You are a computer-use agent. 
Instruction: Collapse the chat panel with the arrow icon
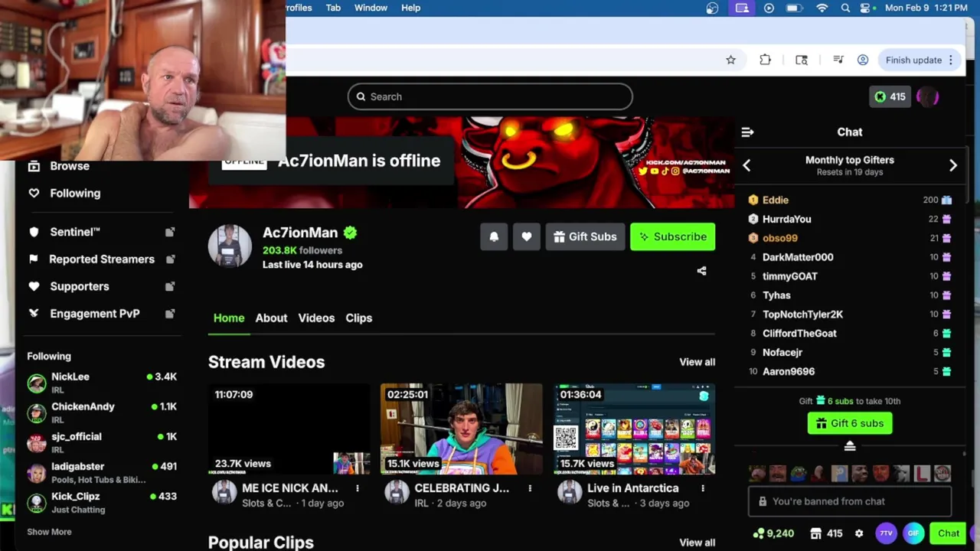coord(748,132)
